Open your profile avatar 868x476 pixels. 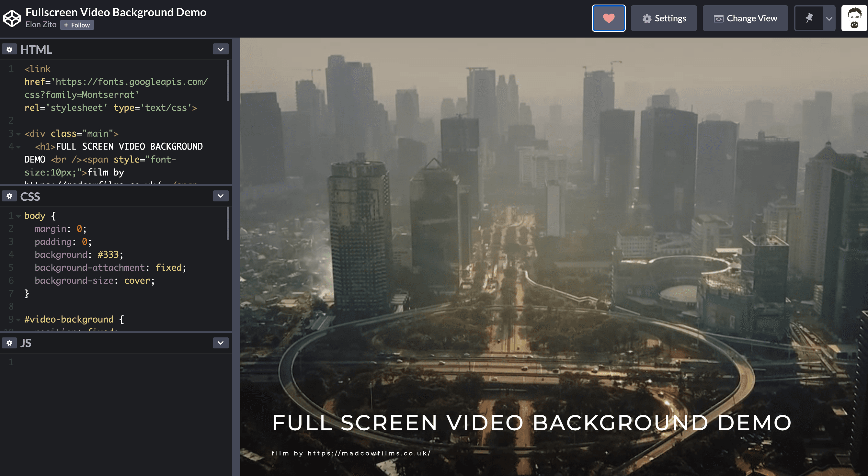point(854,18)
